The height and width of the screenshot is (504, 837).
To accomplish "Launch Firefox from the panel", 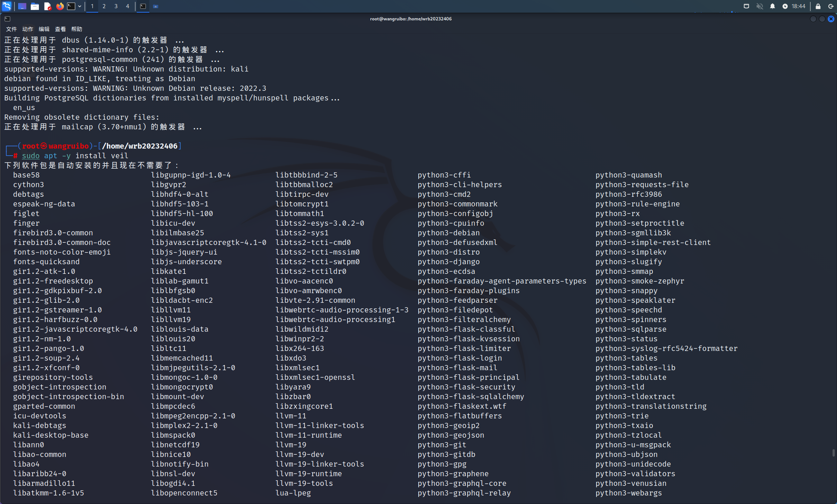I will pos(60,6).
